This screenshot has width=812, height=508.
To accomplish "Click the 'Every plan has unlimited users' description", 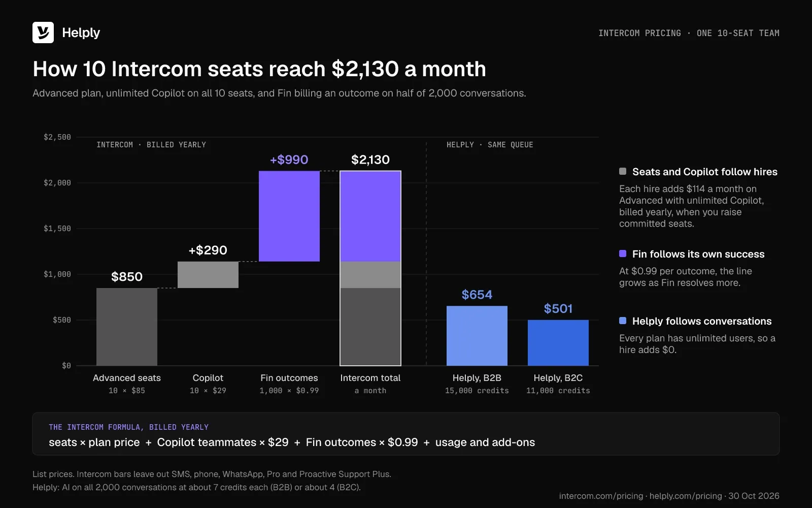I will pyautogui.click(x=697, y=344).
